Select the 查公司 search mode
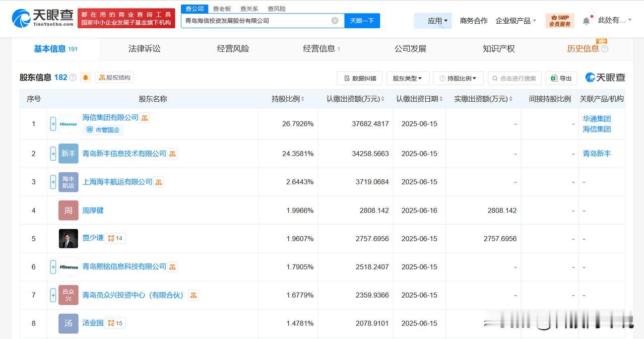644x339 pixels. coord(195,9)
